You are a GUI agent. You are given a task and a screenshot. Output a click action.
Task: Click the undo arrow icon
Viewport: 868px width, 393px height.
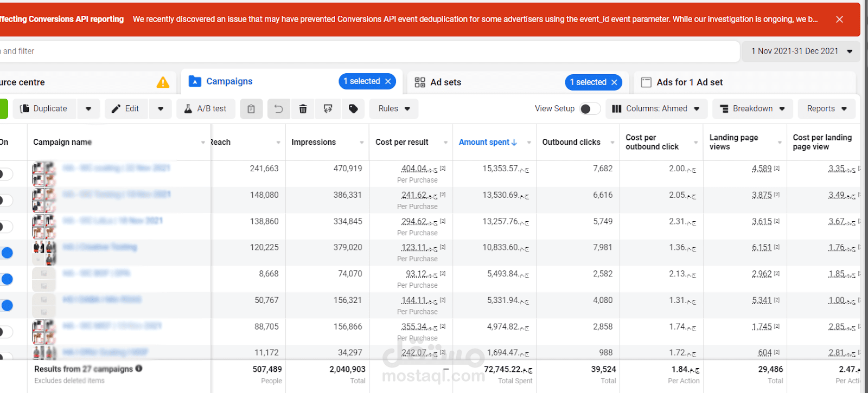(x=278, y=109)
